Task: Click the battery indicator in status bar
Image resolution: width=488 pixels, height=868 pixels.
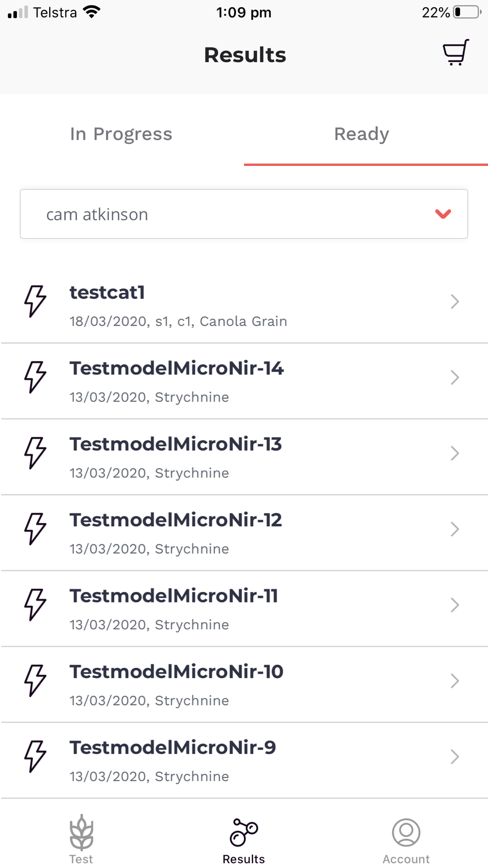Action: click(x=468, y=12)
